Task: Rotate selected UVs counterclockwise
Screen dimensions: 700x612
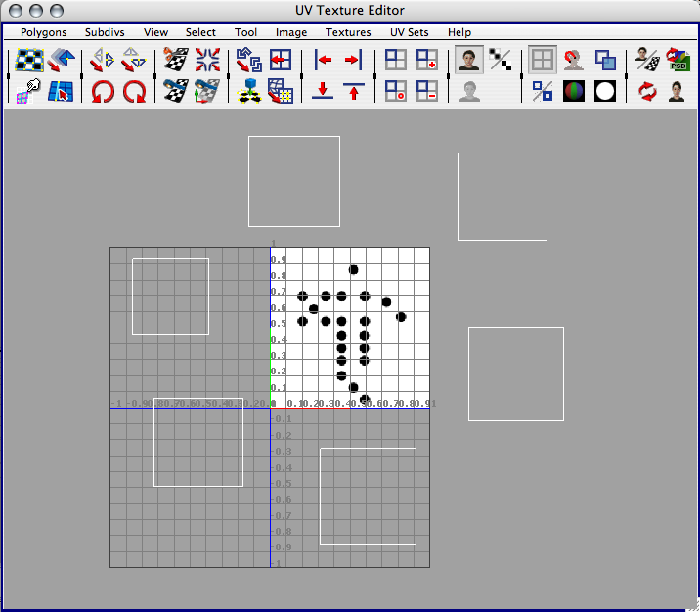Action: click(103, 92)
